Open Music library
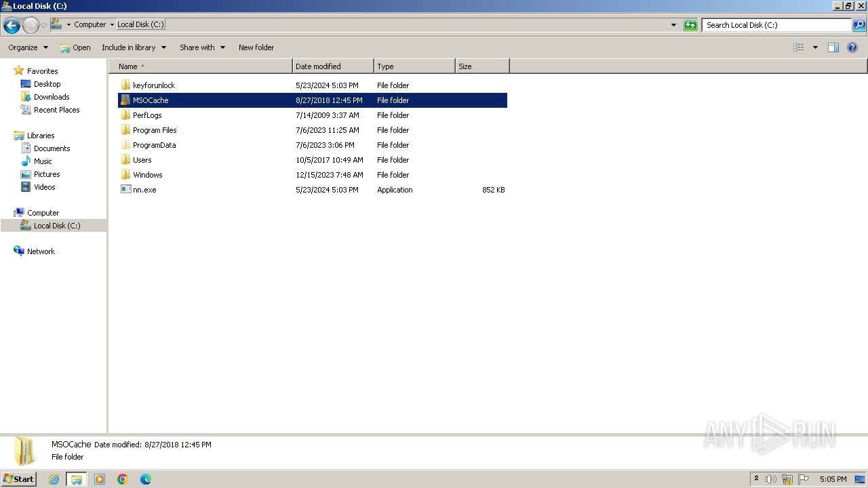 pyautogui.click(x=43, y=161)
